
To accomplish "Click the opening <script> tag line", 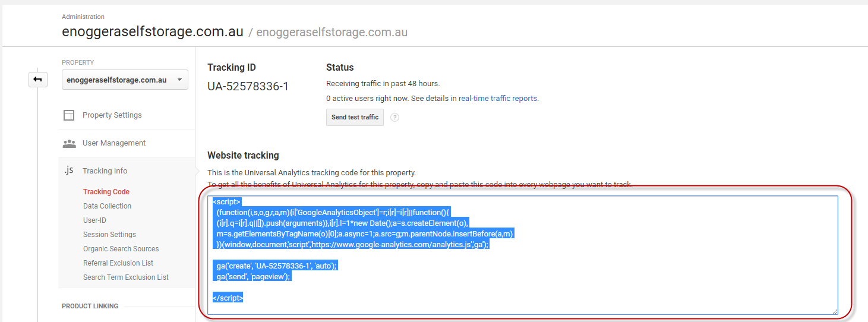I will coord(226,202).
